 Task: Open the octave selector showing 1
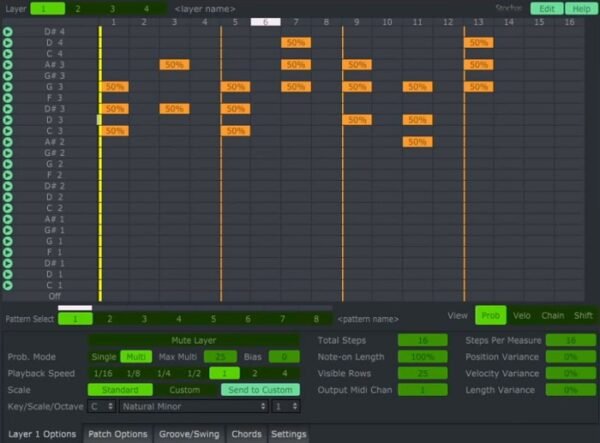coord(285,406)
